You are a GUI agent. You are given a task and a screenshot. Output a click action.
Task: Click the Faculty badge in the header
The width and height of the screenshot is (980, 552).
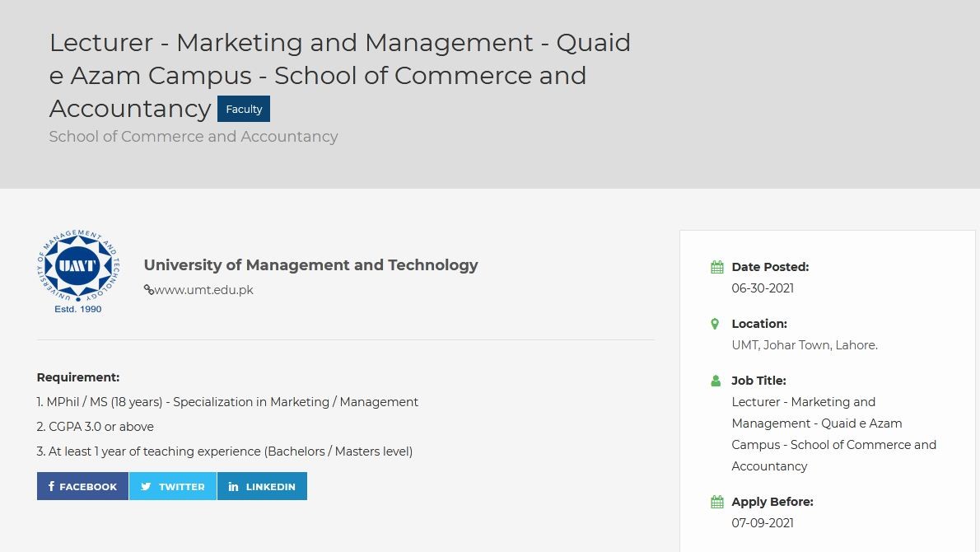(x=244, y=109)
